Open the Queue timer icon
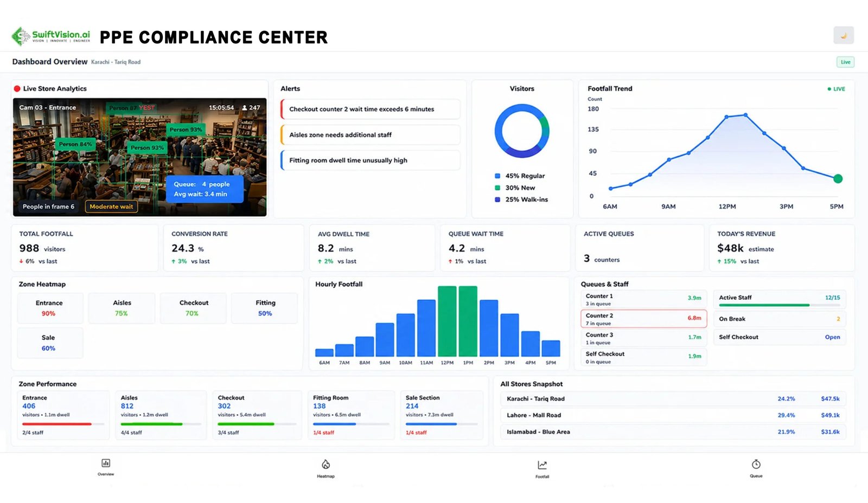The width and height of the screenshot is (868, 503). pos(756,465)
